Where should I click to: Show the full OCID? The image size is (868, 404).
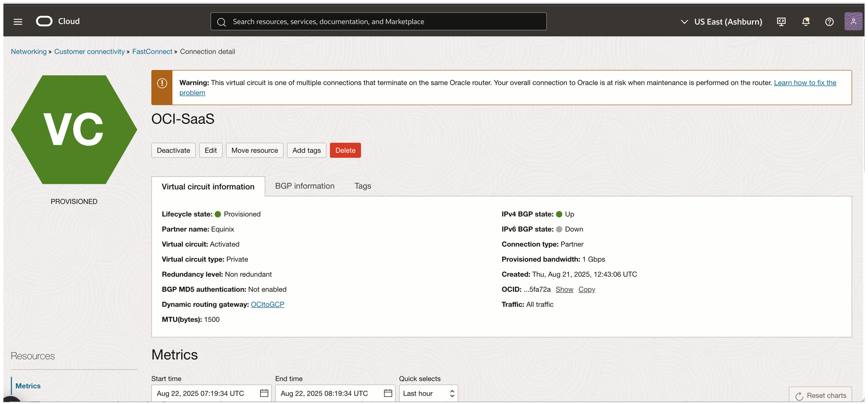(x=564, y=289)
